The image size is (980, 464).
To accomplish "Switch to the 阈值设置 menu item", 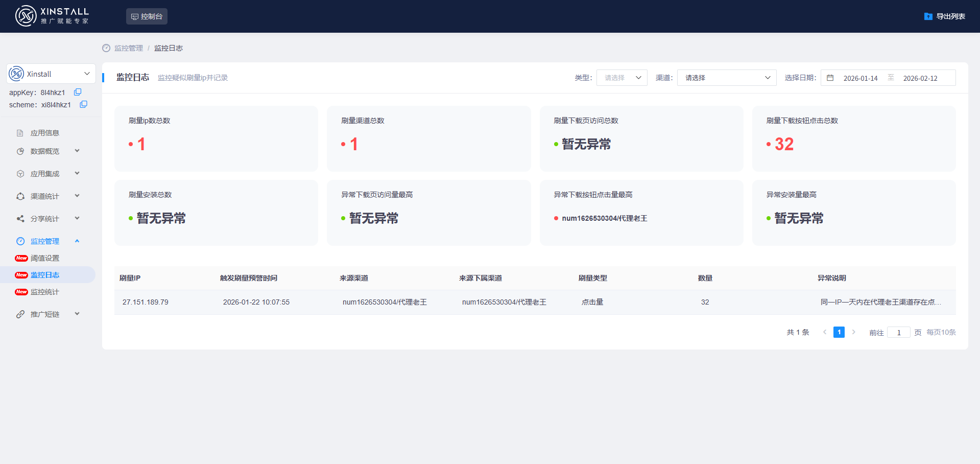I will [44, 258].
